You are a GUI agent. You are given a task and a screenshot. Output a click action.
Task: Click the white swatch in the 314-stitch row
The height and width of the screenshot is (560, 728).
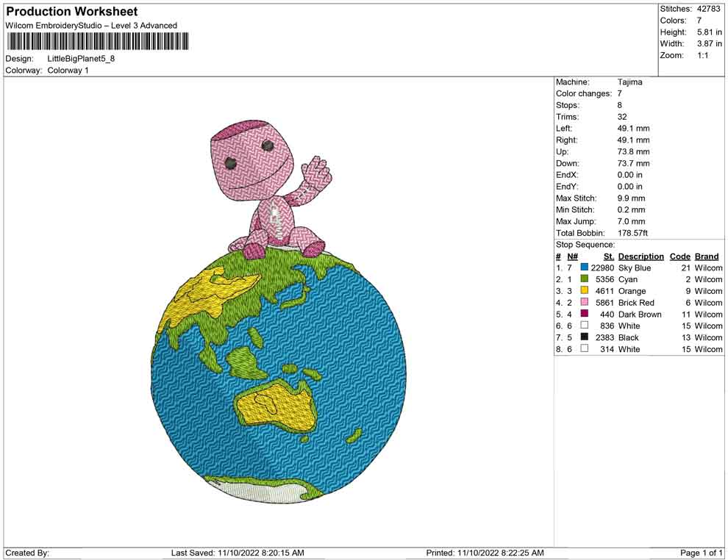point(584,349)
